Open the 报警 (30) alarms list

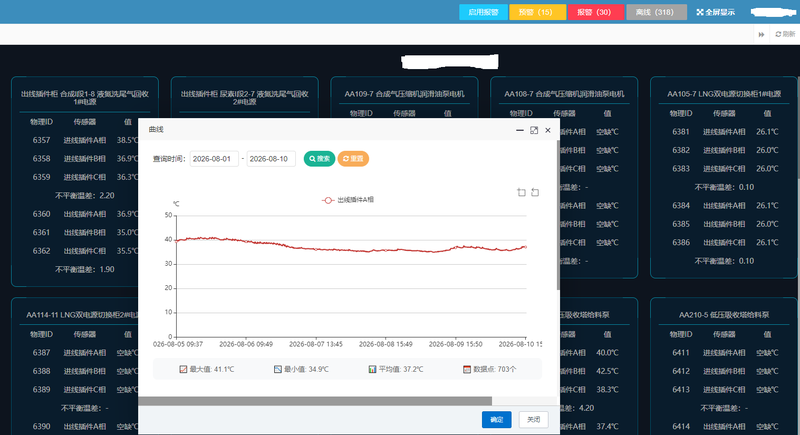[595, 12]
